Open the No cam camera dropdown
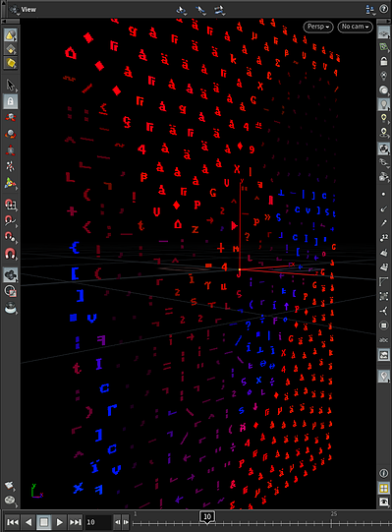 355,27
